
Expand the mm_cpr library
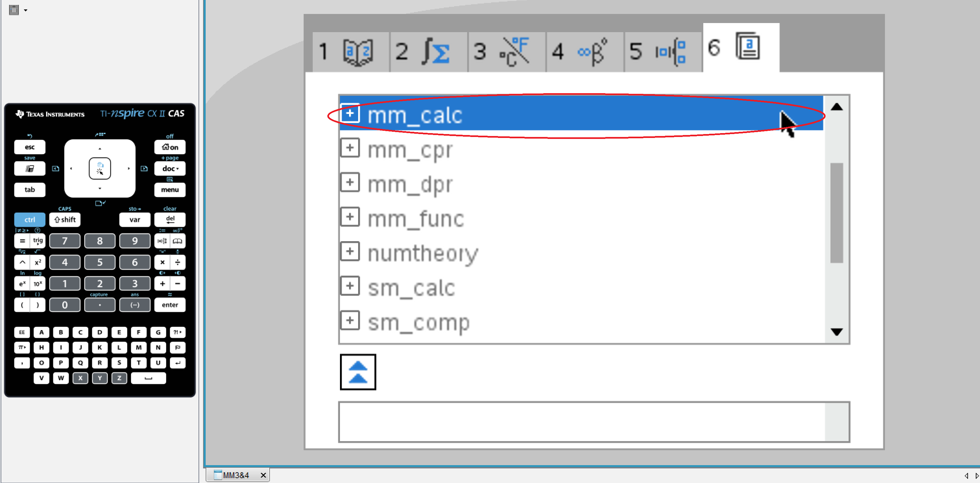pyautogui.click(x=350, y=148)
